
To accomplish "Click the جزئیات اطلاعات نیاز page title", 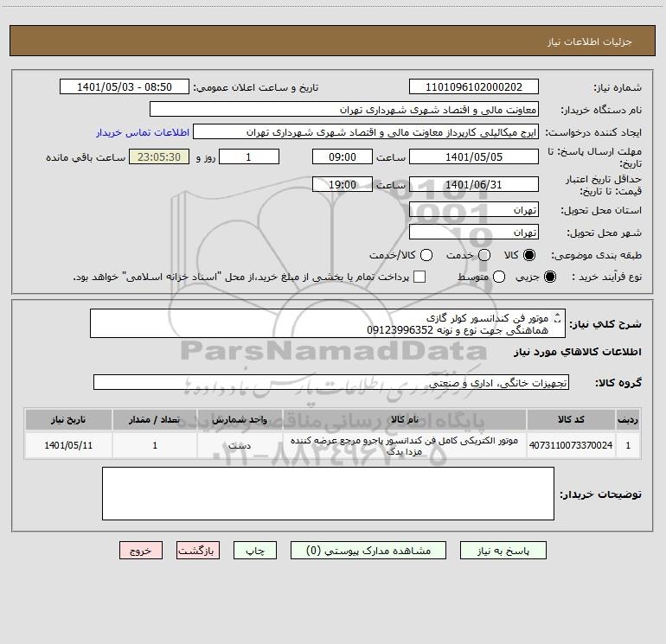I will 590,41.
